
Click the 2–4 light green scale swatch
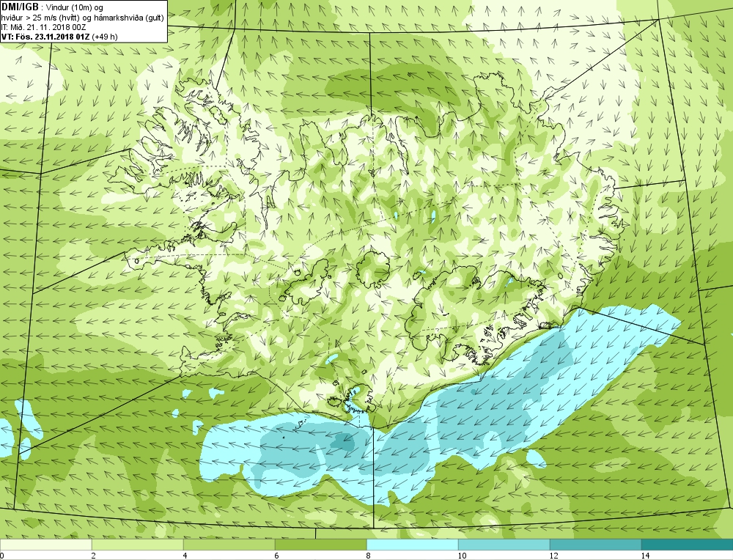(x=138, y=545)
